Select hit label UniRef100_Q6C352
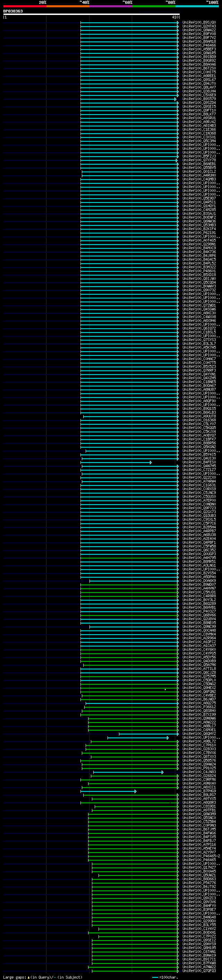The width and height of the screenshot is (222, 980). (199, 550)
